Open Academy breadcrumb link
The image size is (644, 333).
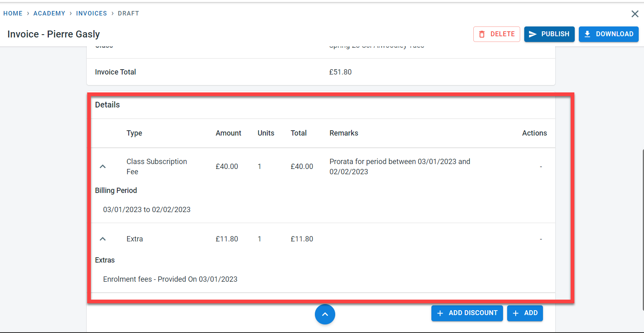[x=49, y=13]
